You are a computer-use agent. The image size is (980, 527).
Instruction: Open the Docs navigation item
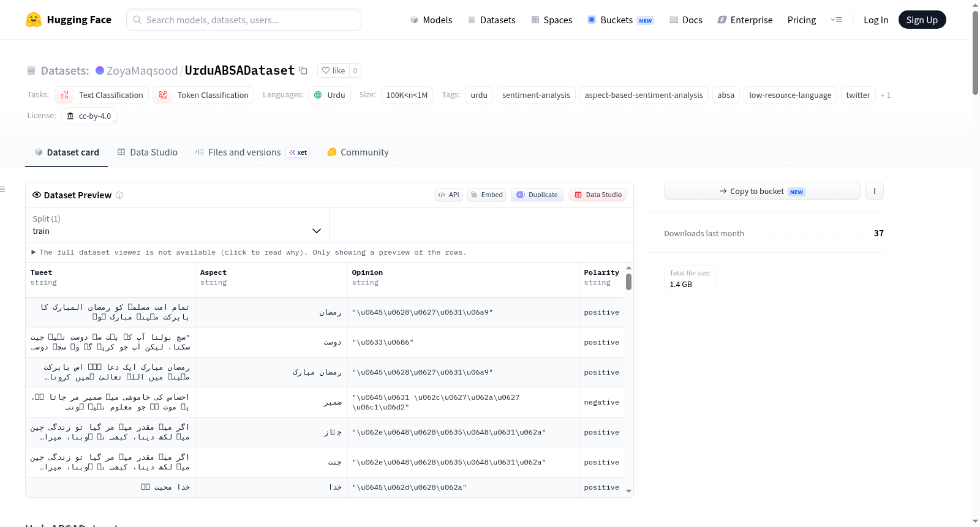[685, 20]
